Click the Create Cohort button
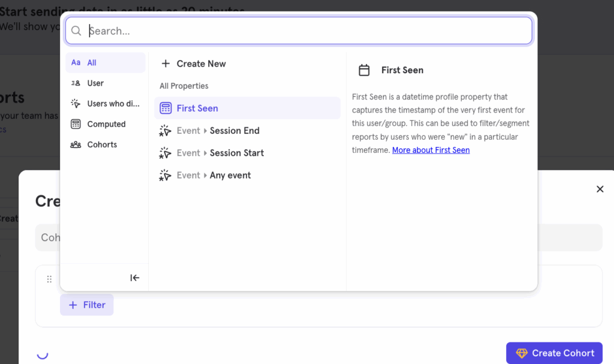 tap(554, 353)
